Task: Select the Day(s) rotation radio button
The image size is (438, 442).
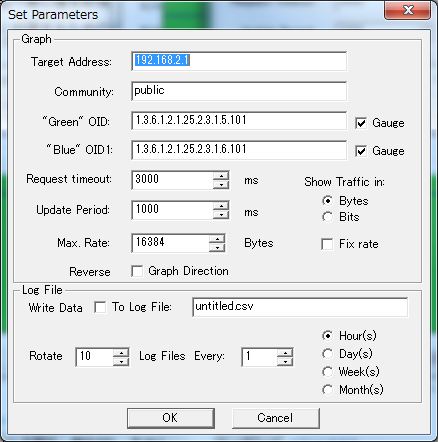Action: click(x=327, y=354)
